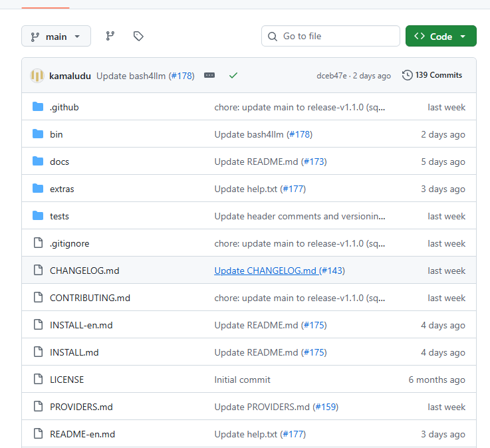
Task: Click the green commit status checkmark
Action: [x=233, y=76]
